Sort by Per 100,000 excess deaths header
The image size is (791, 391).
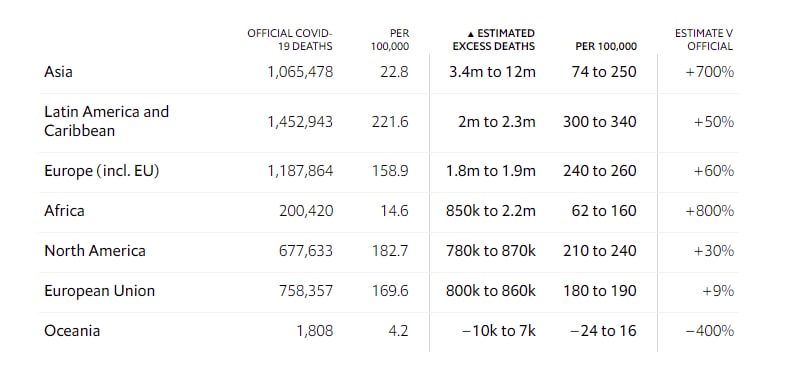[x=606, y=46]
